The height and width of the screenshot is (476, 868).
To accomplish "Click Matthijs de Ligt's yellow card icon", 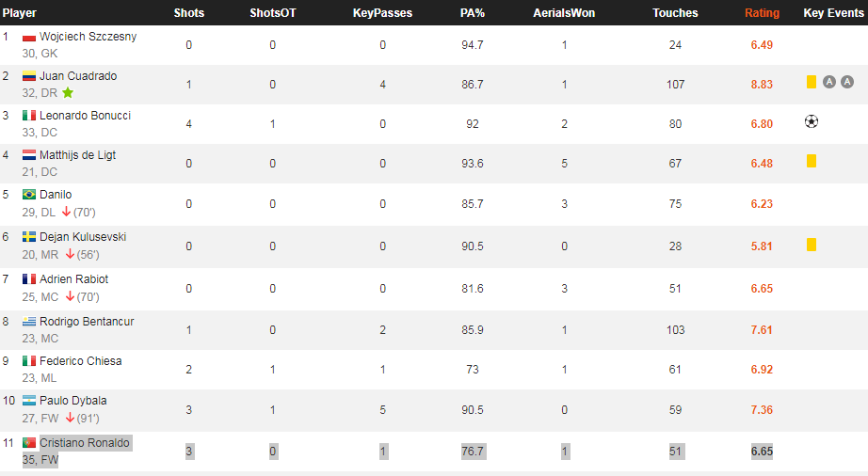I will (812, 161).
